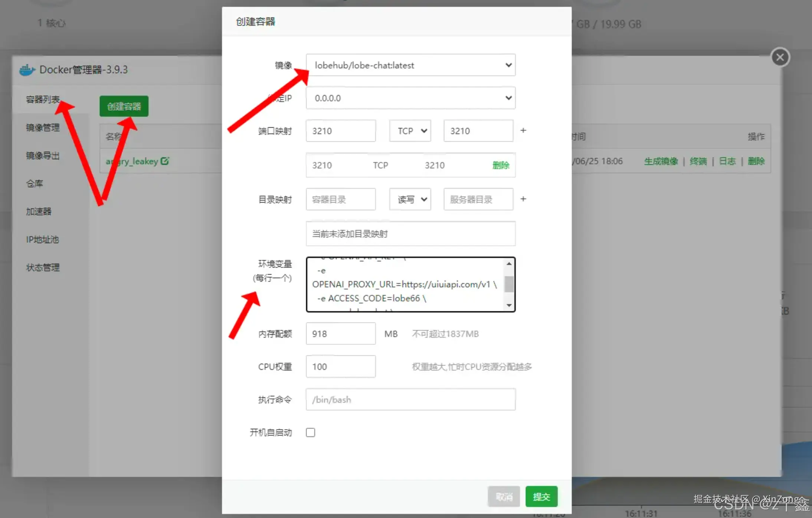Viewport: 812px width, 518px height.
Task: Click the green 创建容器 button
Action: click(x=124, y=106)
